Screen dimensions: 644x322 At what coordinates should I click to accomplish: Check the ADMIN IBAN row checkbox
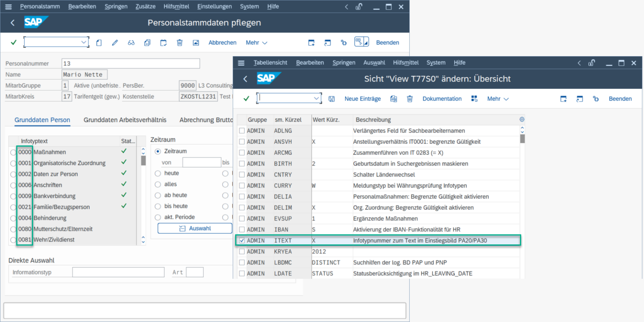point(241,229)
